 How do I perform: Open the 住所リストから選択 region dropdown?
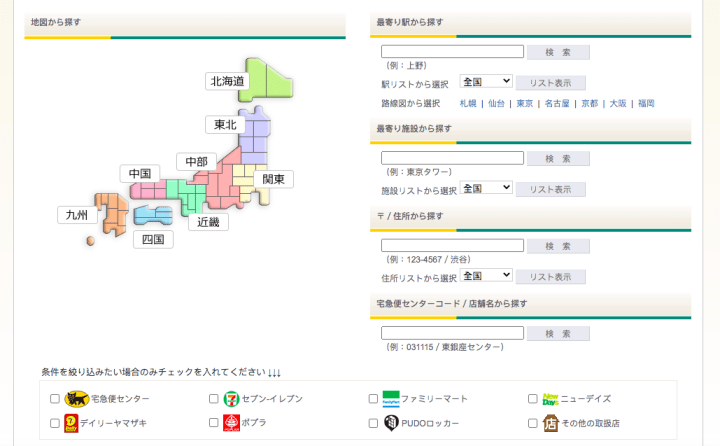tap(486, 275)
